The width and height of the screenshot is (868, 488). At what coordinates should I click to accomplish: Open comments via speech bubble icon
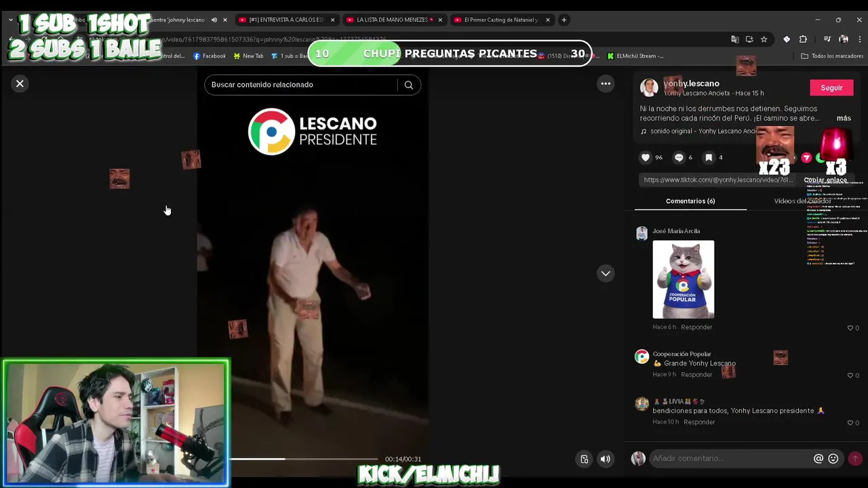(679, 157)
